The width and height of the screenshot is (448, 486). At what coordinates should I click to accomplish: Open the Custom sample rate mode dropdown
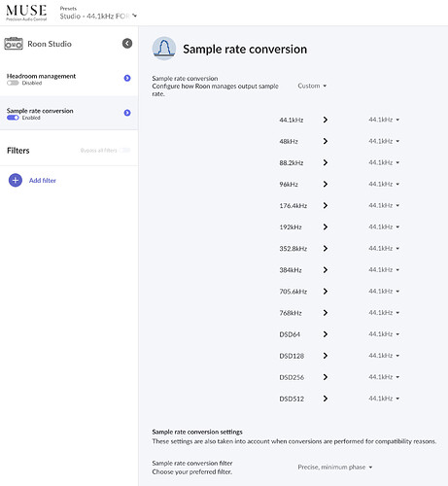[x=312, y=86]
